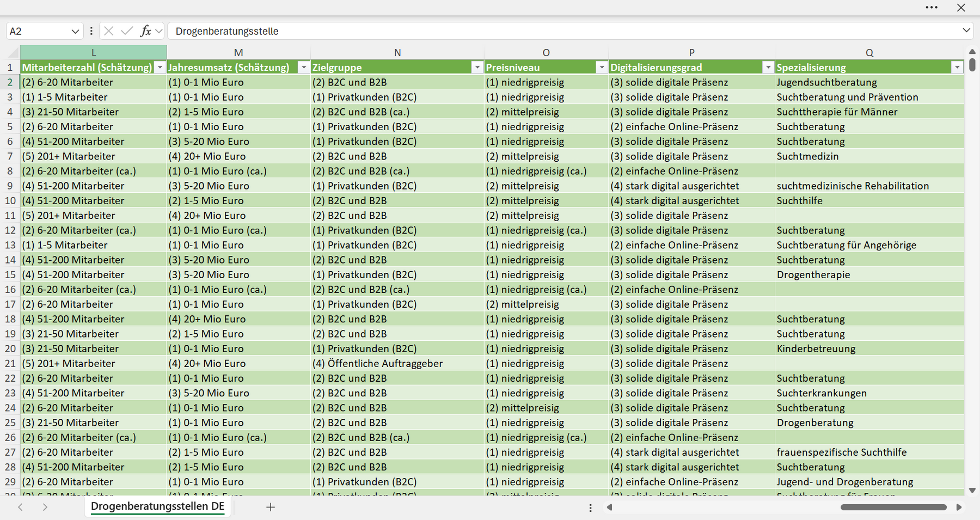Select the Drogenberatungsstellen DE sheet tab
This screenshot has width=980, height=520.
point(157,506)
